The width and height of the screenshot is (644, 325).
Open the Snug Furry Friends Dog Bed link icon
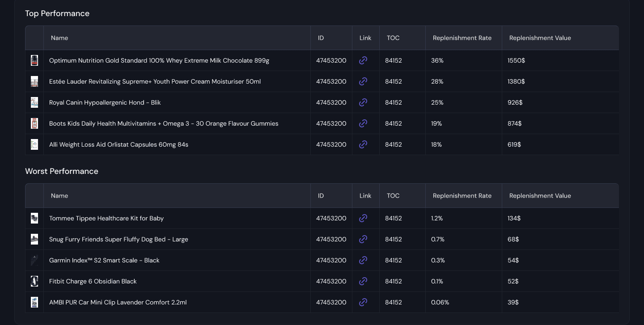(363, 239)
